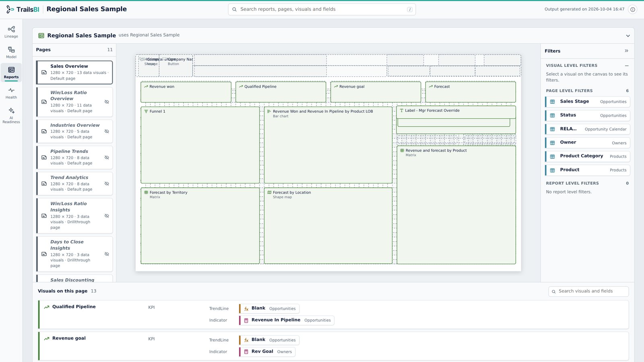Click the Revenue In Pipeline measure icon
The height and width of the screenshot is (362, 644).
[x=246, y=320]
